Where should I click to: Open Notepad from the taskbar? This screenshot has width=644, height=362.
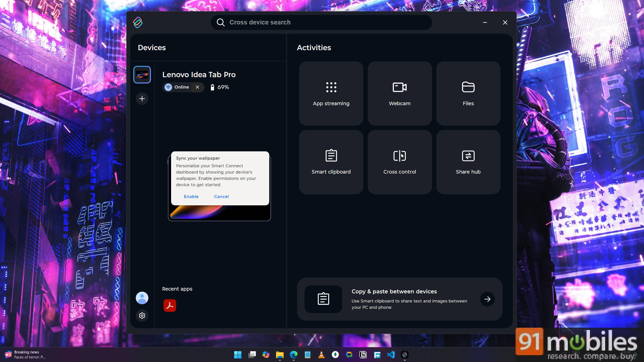tap(307, 355)
